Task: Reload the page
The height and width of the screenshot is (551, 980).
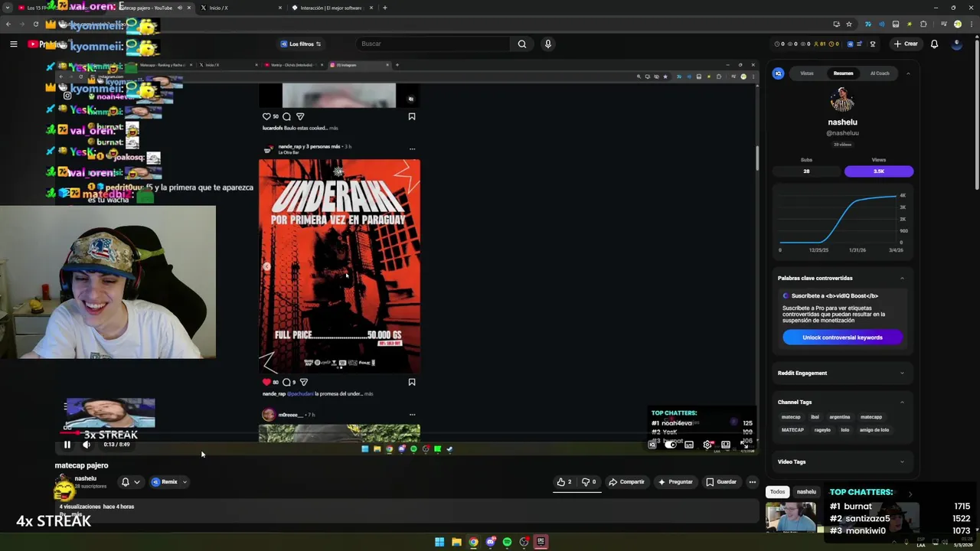Action: coord(35,24)
